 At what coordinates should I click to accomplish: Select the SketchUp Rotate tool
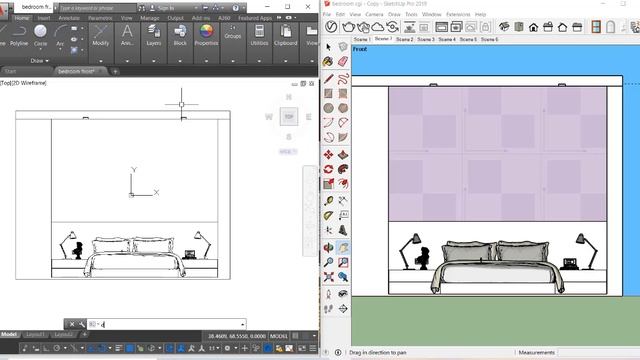tap(328, 169)
